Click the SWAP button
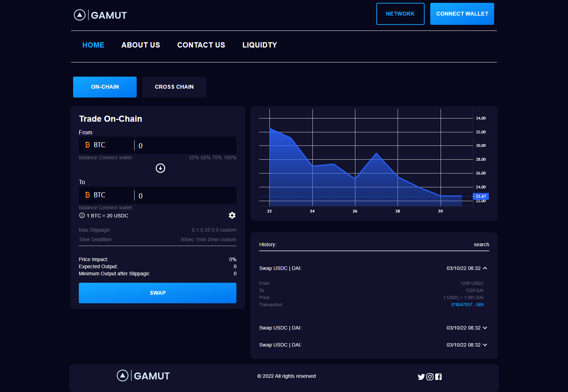This screenshot has height=392, width=568. pyautogui.click(x=158, y=293)
